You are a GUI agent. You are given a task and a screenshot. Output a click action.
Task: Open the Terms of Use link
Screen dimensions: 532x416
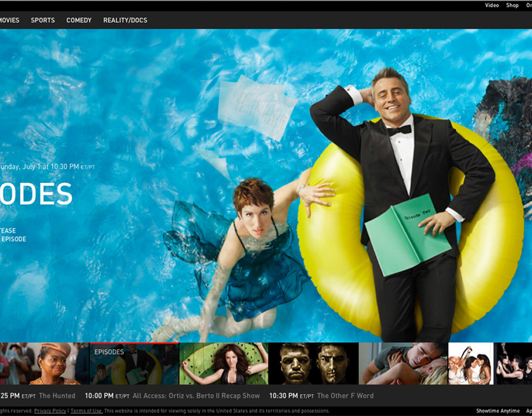86,411
